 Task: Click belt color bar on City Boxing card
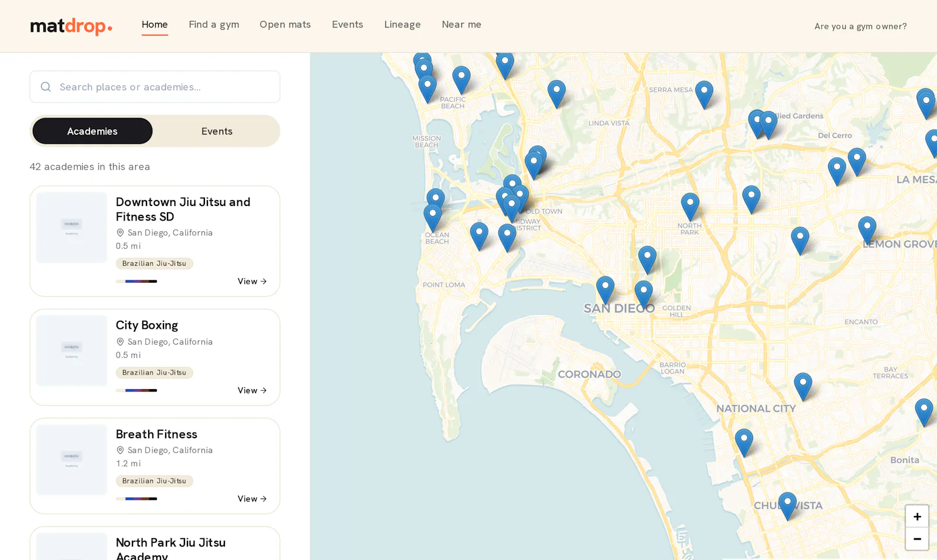pyautogui.click(x=136, y=390)
